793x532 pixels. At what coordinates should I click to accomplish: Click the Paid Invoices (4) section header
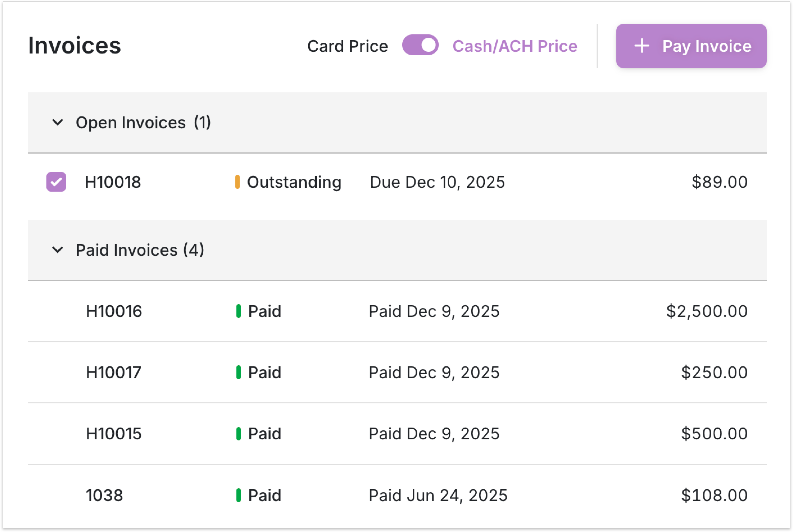[x=140, y=250]
